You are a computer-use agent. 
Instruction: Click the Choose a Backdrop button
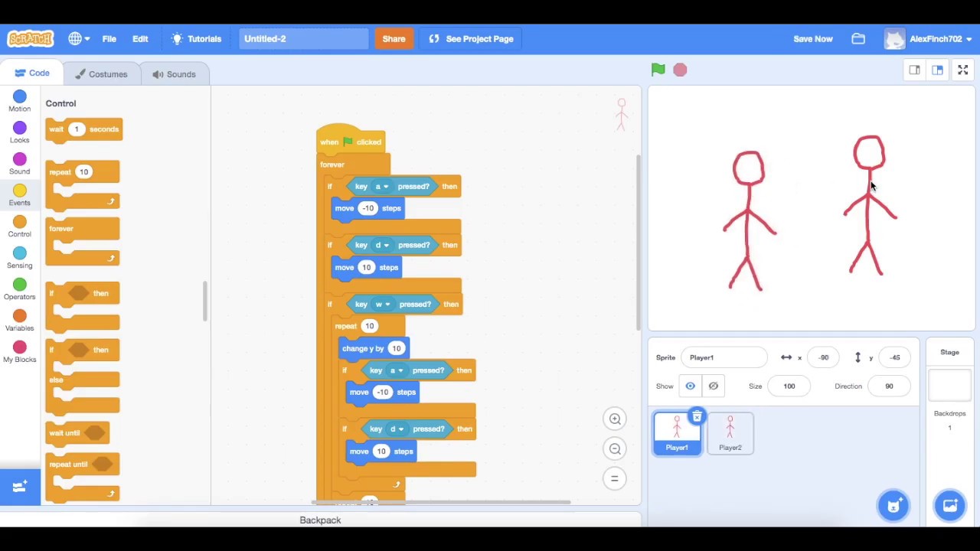point(950,506)
